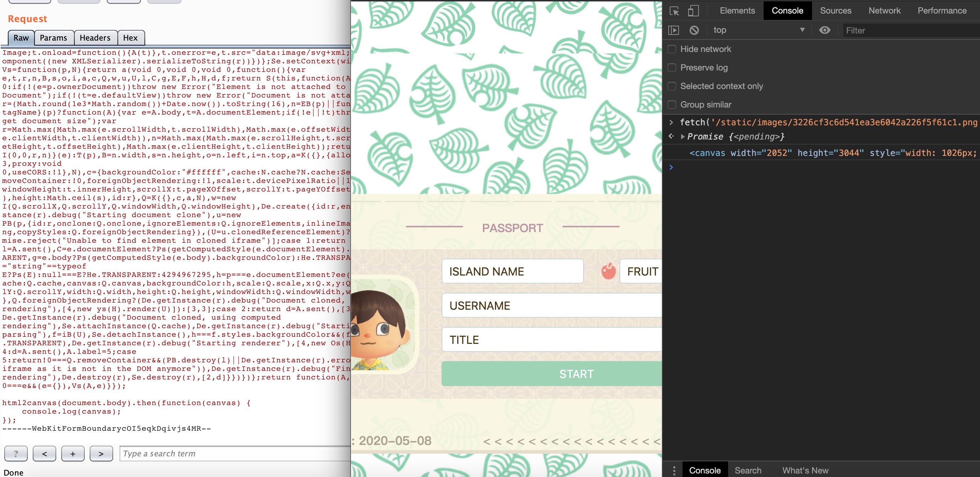Activate the inspect element picker icon

[x=674, y=11]
